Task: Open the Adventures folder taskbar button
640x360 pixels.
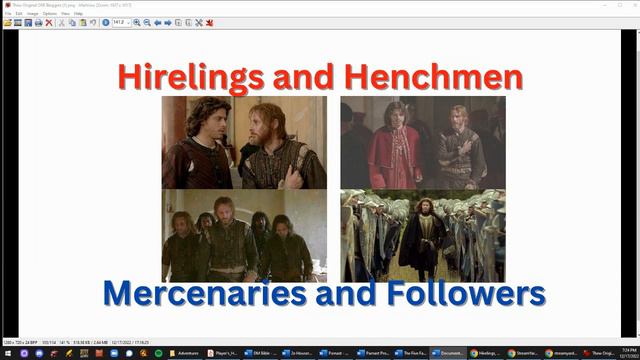Action: 184,353
